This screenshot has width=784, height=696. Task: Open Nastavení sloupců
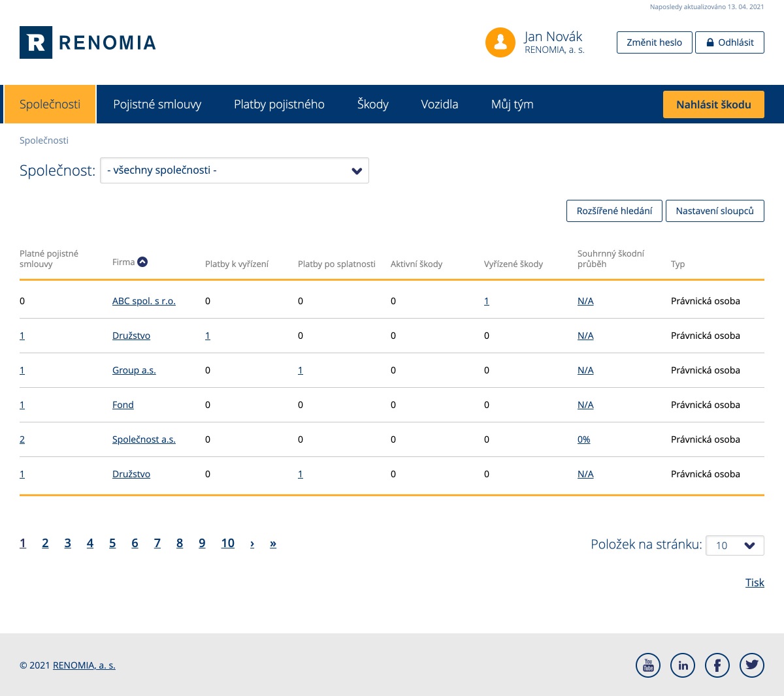pos(715,211)
